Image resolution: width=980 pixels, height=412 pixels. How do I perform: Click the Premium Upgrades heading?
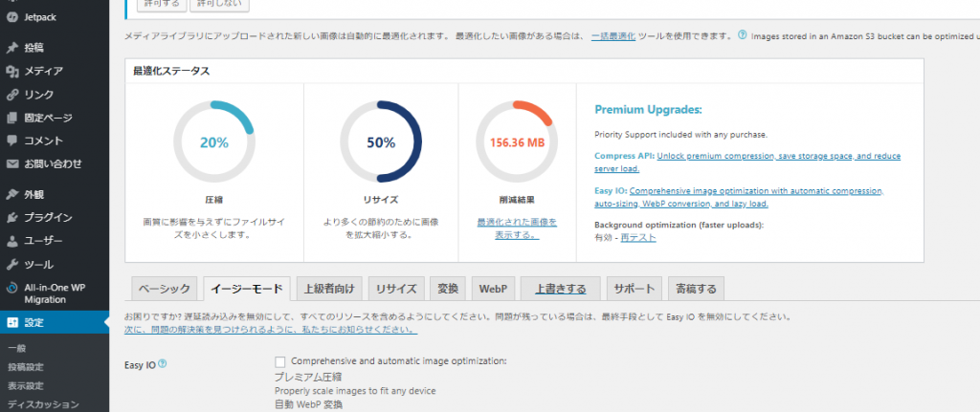(648, 110)
